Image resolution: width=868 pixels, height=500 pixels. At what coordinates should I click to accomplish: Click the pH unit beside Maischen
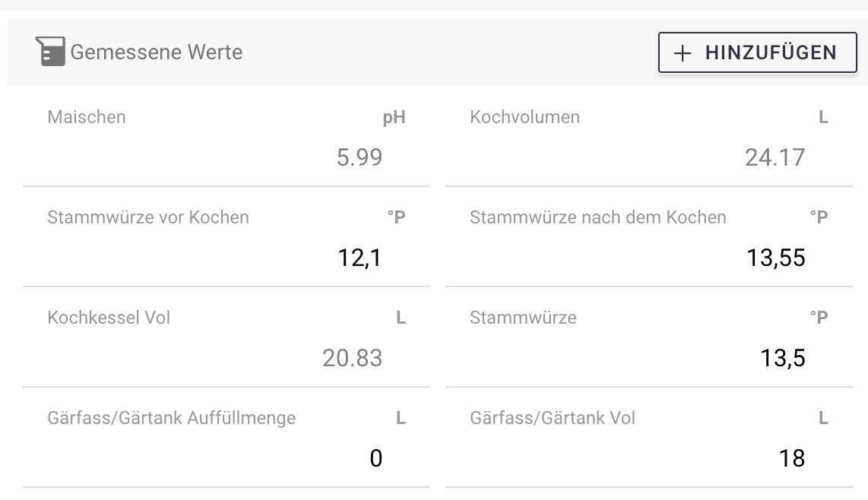(x=394, y=118)
